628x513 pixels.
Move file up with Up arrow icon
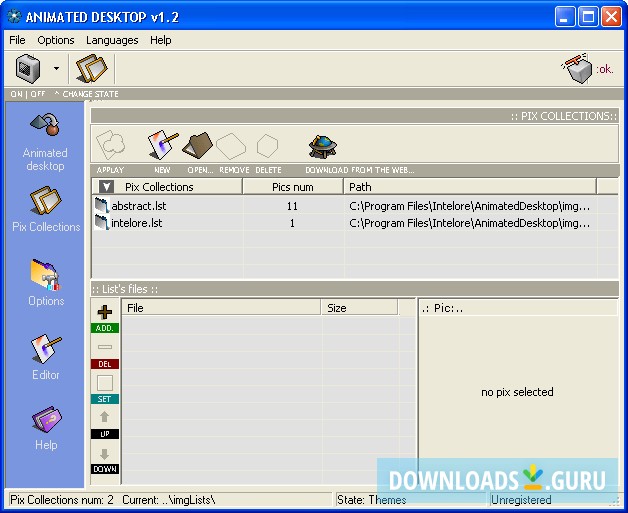105,417
